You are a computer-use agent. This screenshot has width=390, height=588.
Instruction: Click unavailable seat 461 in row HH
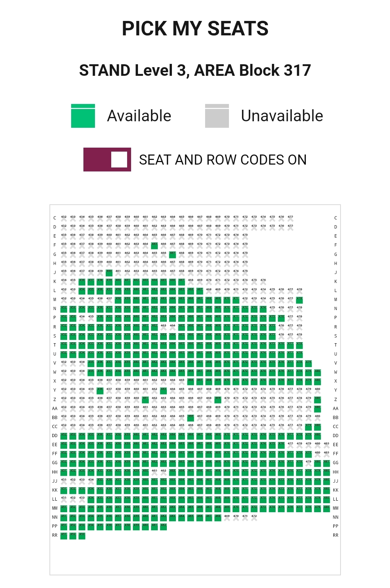[155, 472]
